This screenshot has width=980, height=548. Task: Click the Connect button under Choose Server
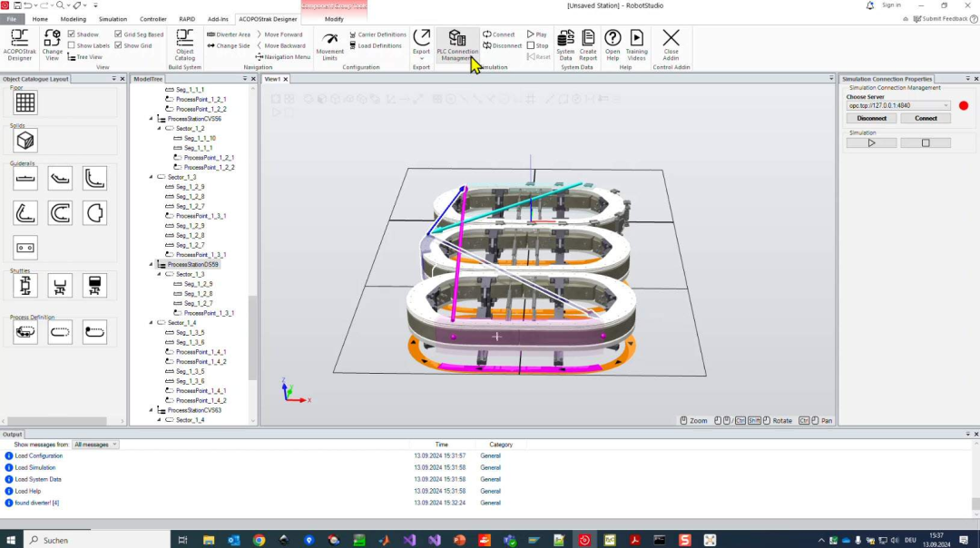pos(926,118)
